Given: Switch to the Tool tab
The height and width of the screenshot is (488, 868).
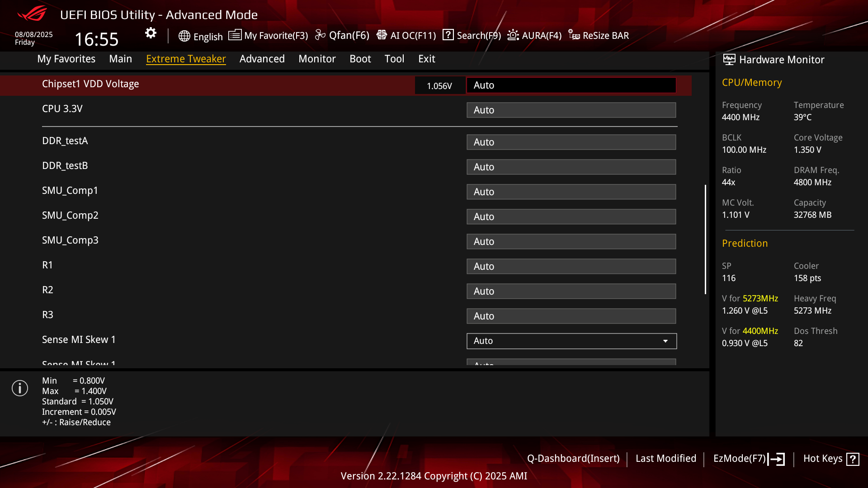Looking at the screenshot, I should tap(394, 59).
